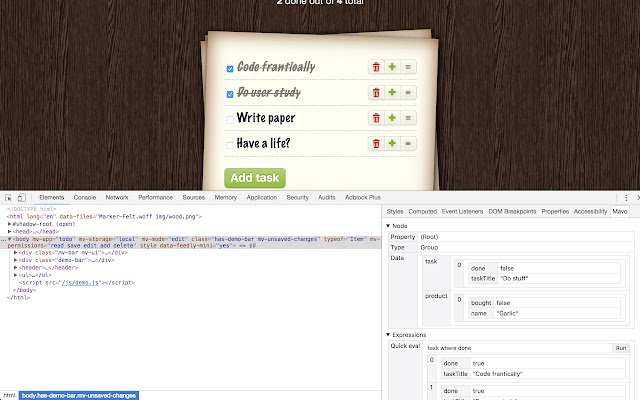The height and width of the screenshot is (400, 640).
Task: Select the Elements tab
Action: click(x=52, y=198)
